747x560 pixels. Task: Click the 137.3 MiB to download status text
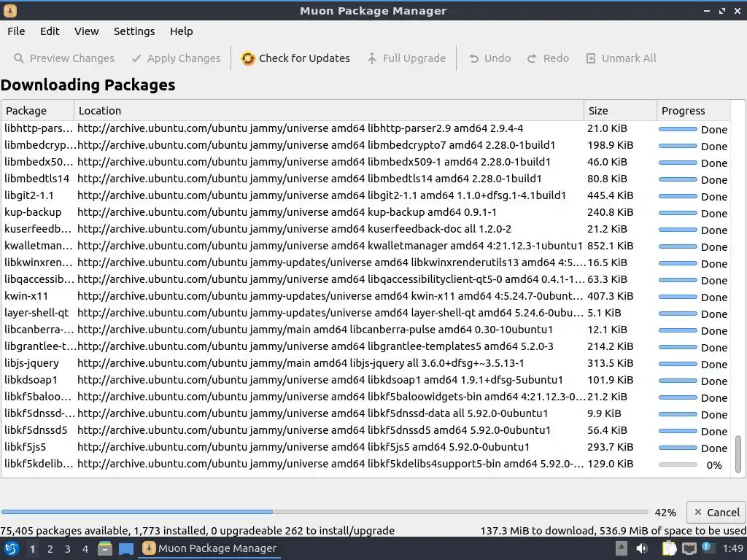(x=613, y=531)
